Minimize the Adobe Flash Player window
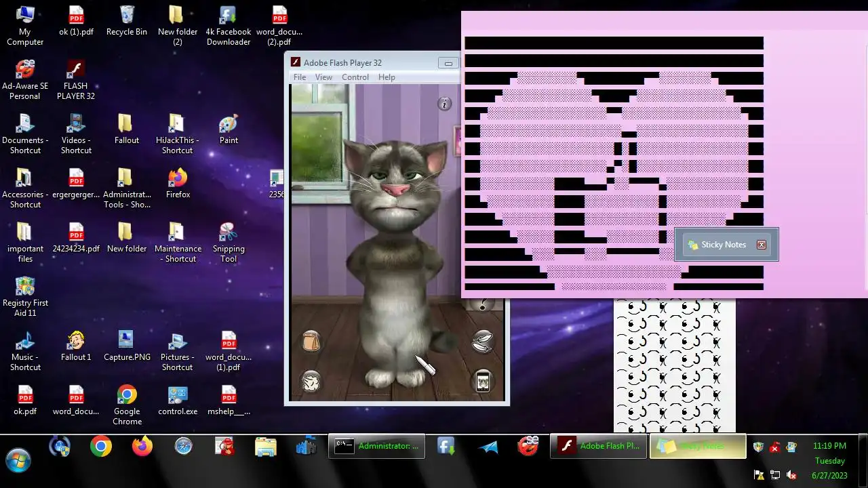Screen dimensions: 868x488 pos(448,63)
